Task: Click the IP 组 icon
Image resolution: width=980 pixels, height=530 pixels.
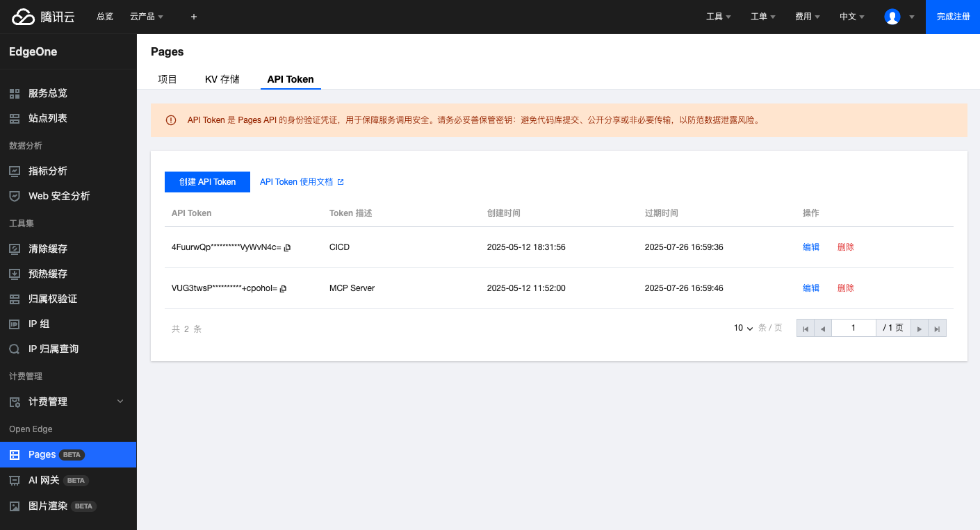Action: click(x=15, y=324)
